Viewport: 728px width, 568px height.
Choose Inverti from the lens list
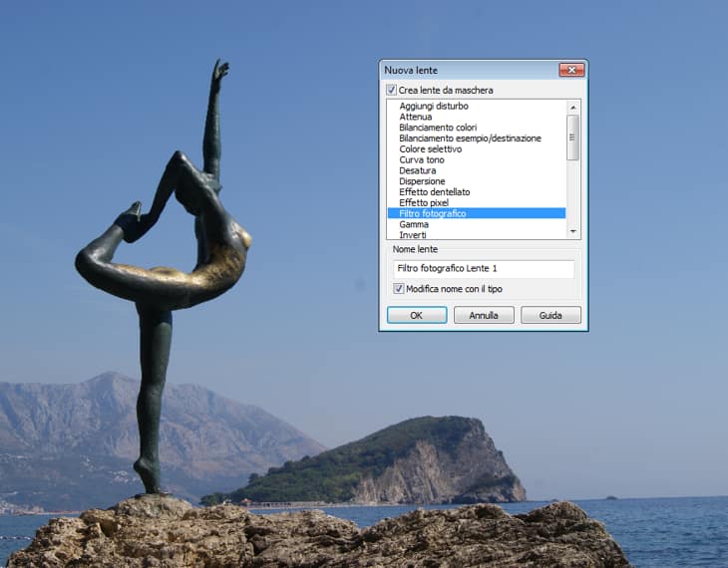(x=413, y=235)
